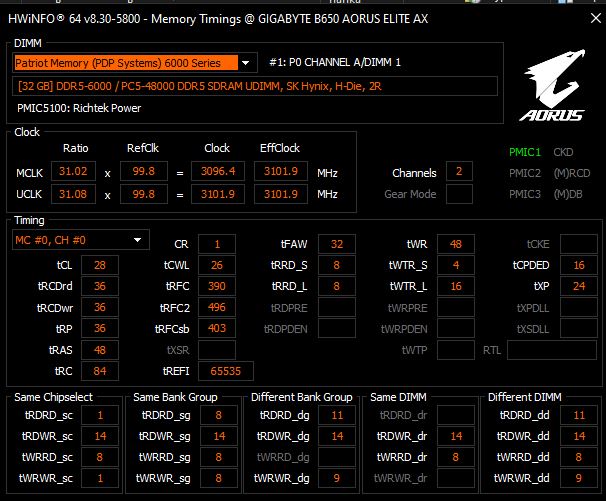Viewport: 606px width, 501px height.
Task: Click the tCL value 28
Action: pyautogui.click(x=100, y=265)
